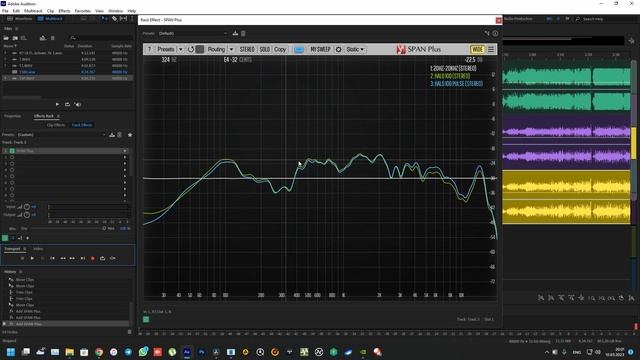Expand the arrow next to Presets in SPAN Plus
Screen dimensions: 640x360
tap(180, 49)
